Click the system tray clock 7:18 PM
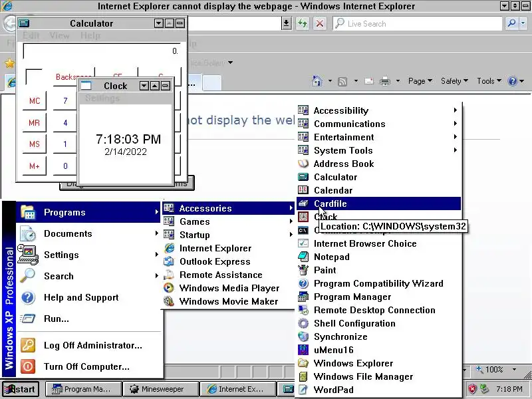The width and height of the screenshot is (532, 399). pyautogui.click(x=509, y=389)
